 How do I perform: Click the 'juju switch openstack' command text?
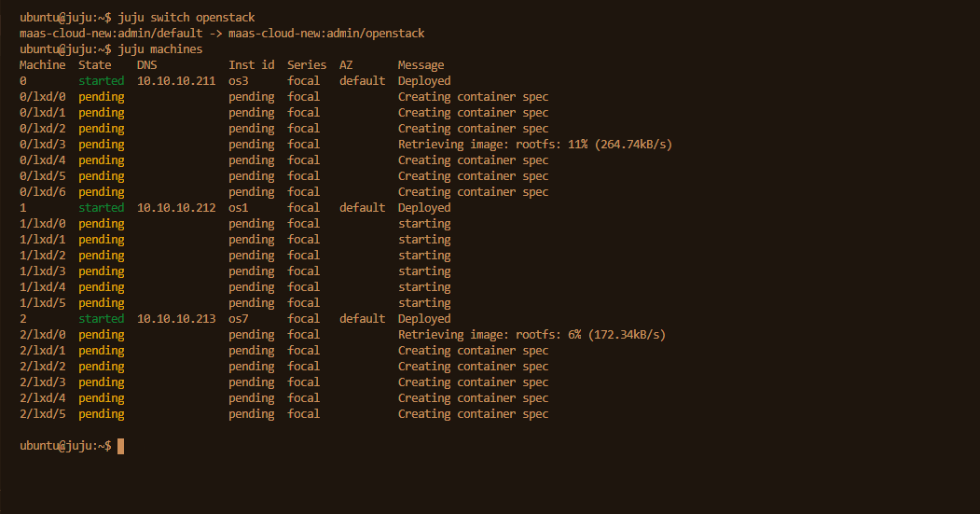(186, 18)
